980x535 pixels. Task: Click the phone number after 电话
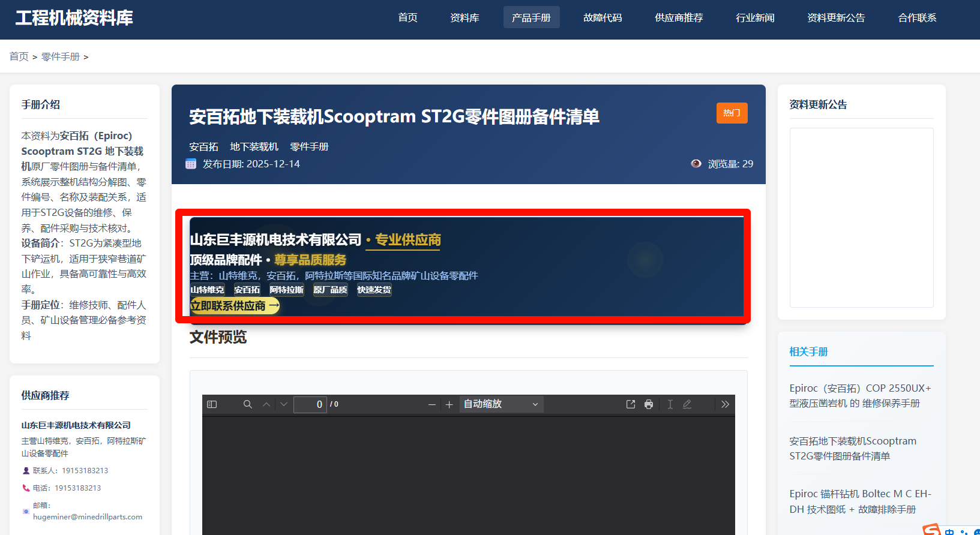click(x=77, y=488)
